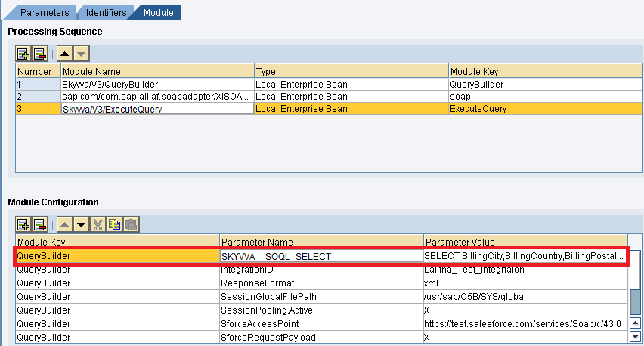Click the soapadapter module name cell

(x=156, y=96)
